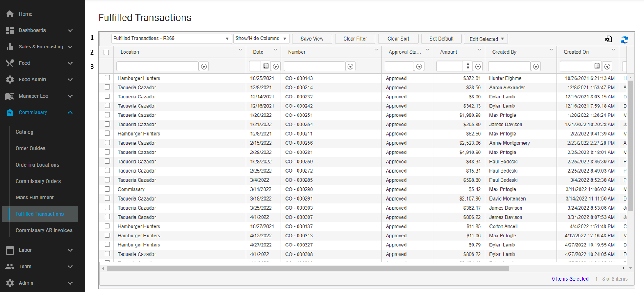Open the Number column header menu arrow
The width and height of the screenshot is (644, 292).
coord(376,50)
